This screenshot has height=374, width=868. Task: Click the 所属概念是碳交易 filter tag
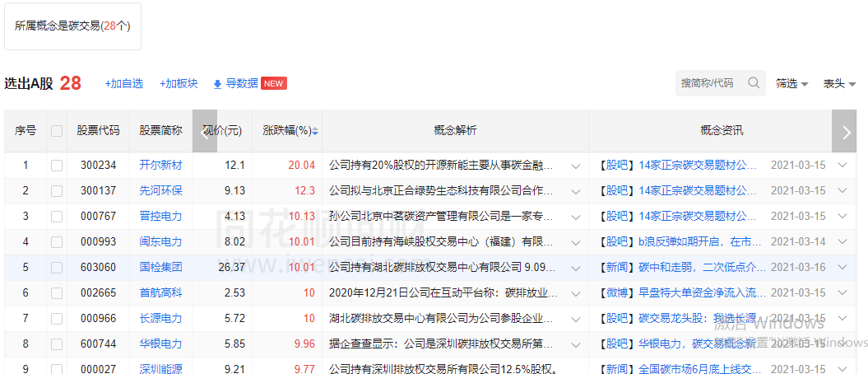click(x=72, y=26)
